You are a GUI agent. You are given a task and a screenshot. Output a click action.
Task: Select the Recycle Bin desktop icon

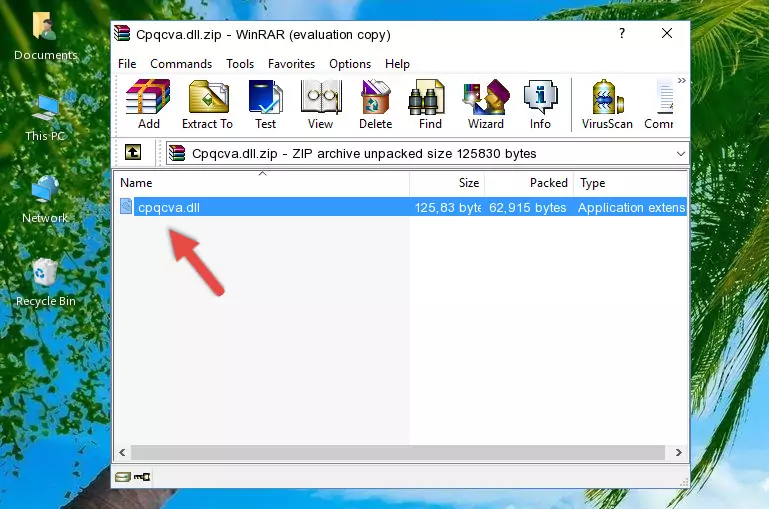46,283
